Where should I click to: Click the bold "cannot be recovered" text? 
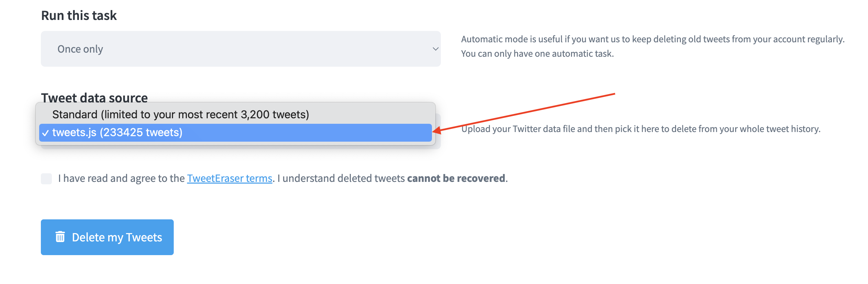click(456, 178)
